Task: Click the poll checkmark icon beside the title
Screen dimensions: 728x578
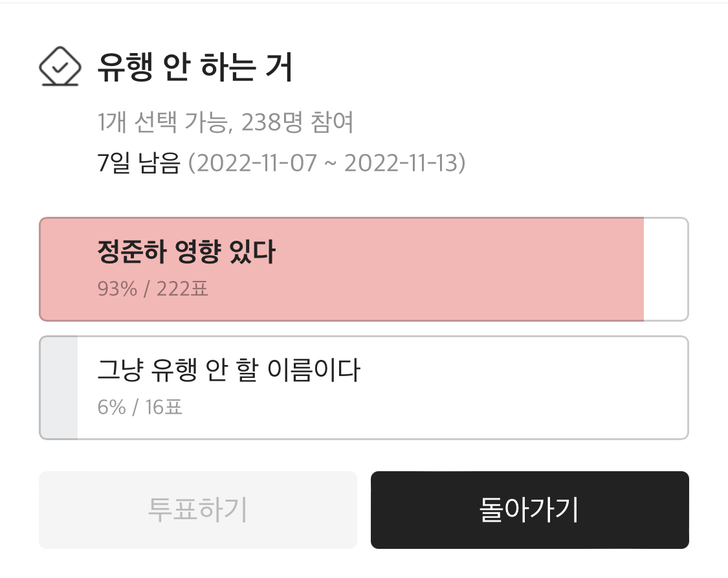Action: point(60,67)
